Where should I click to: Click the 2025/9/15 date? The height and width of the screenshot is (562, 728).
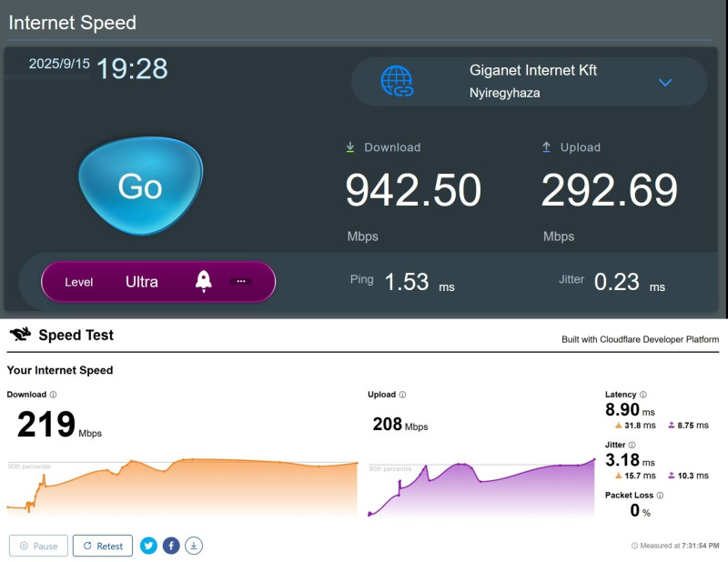tap(59, 64)
